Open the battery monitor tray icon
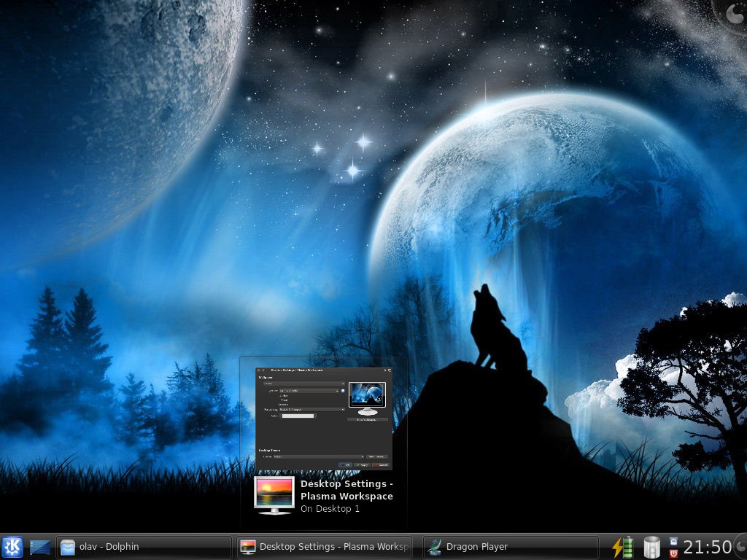Viewport: 747px width, 560px height. [623, 547]
